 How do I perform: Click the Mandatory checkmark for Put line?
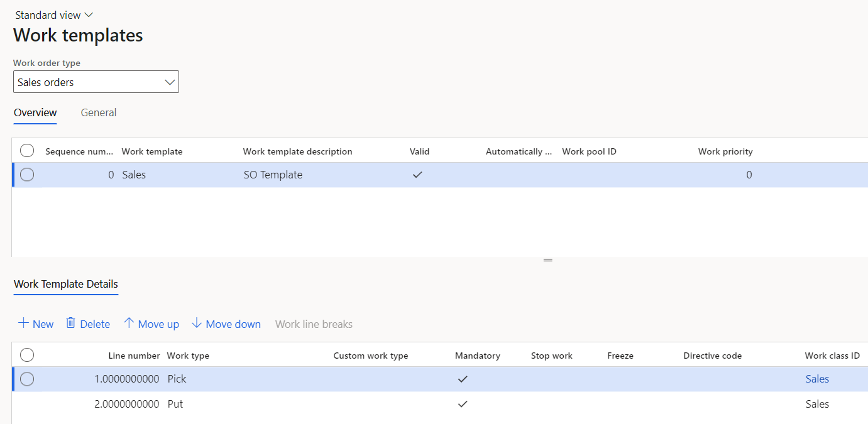click(463, 405)
